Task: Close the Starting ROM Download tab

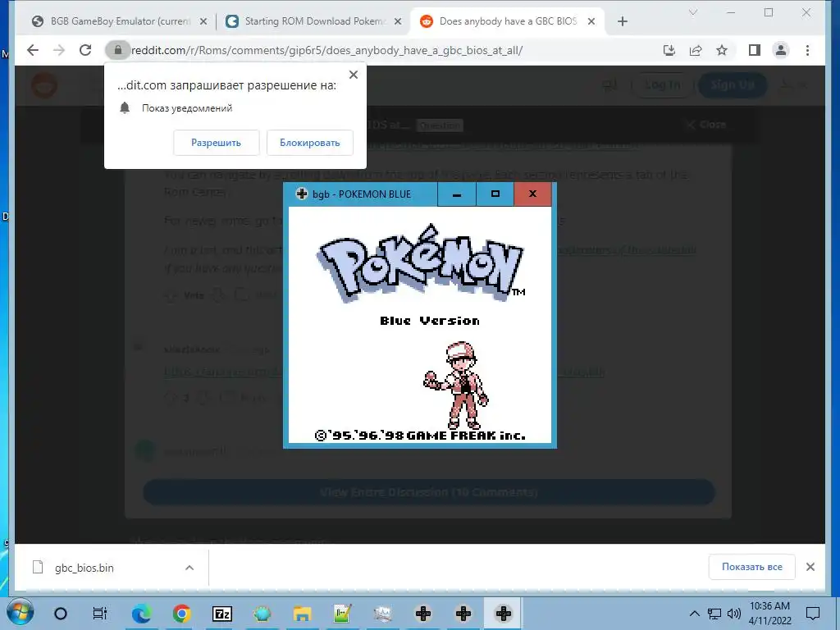Action: point(398,21)
